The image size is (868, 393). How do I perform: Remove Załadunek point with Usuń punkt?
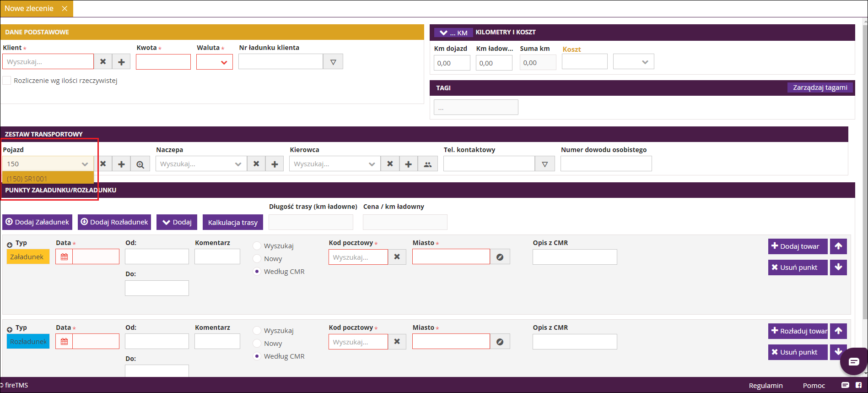[x=798, y=267]
